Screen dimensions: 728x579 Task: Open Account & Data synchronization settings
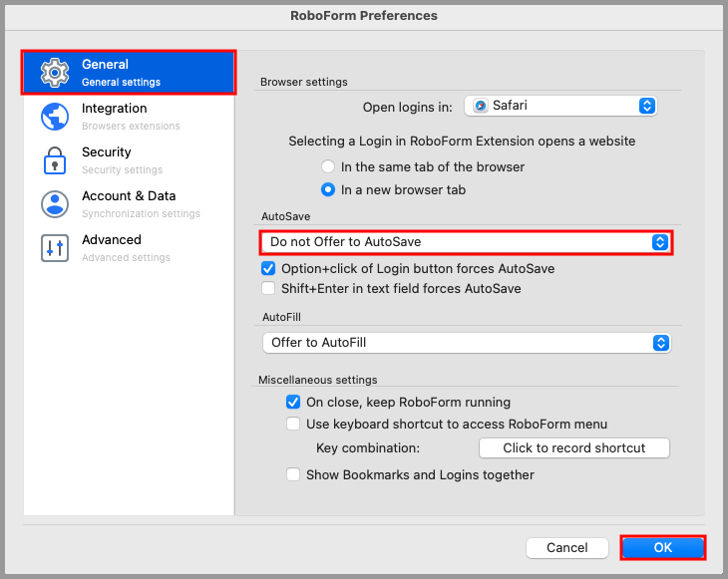[129, 204]
